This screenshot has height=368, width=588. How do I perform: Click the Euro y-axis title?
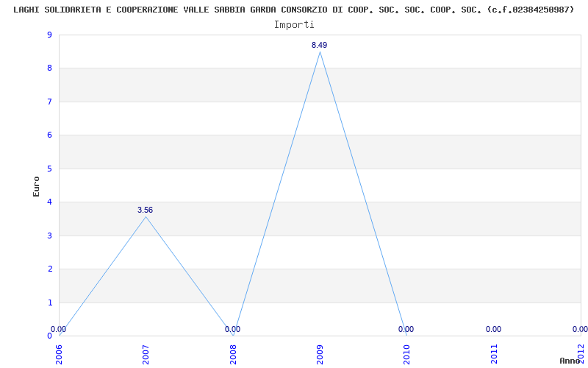(36, 186)
